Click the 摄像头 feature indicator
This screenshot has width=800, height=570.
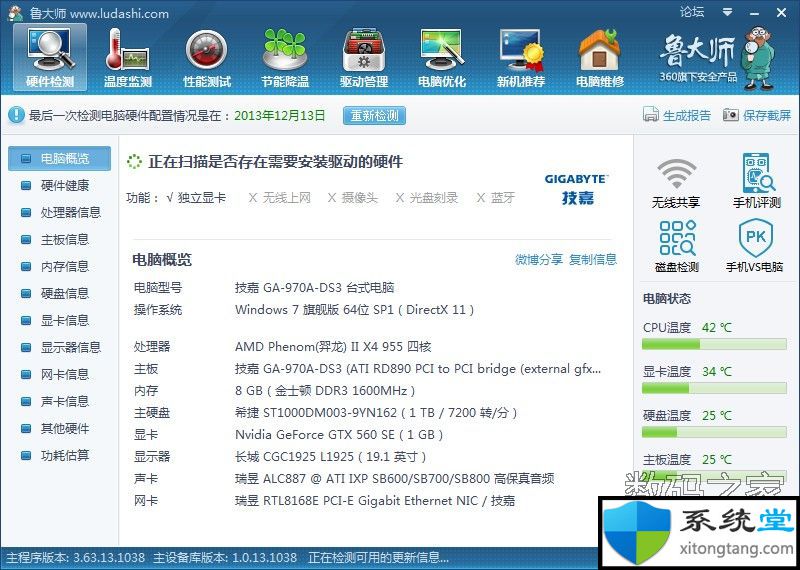(x=353, y=198)
